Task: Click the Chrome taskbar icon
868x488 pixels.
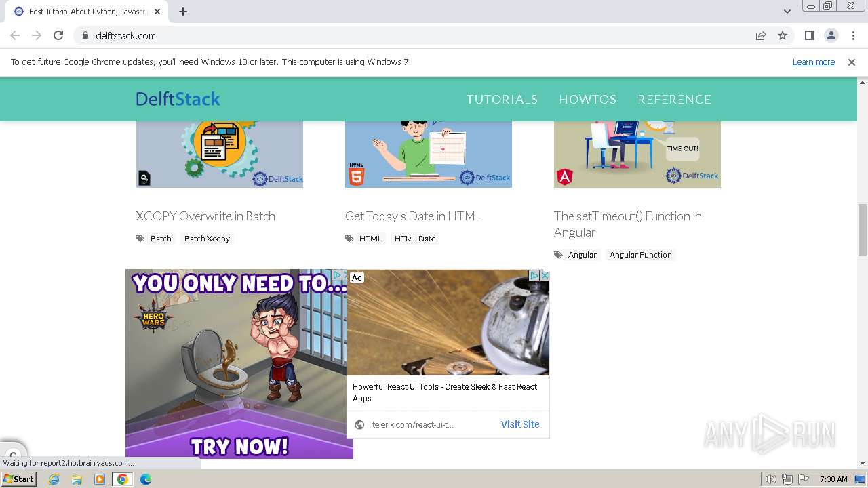Action: point(123,479)
